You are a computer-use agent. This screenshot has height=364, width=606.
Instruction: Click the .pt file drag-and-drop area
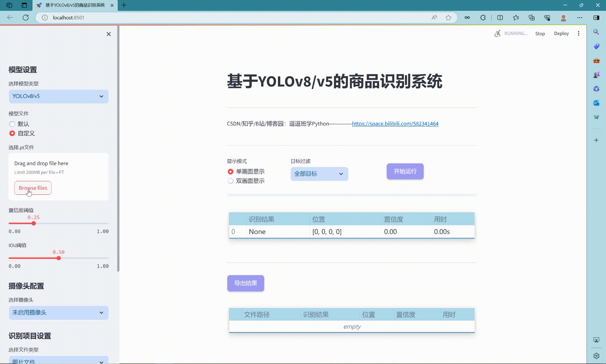(x=58, y=177)
